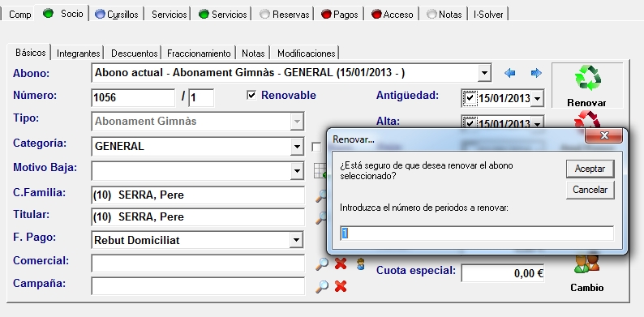Viewport: 644px width, 317px height.
Task: Click the green recycle Renovar icon
Action: (587, 78)
